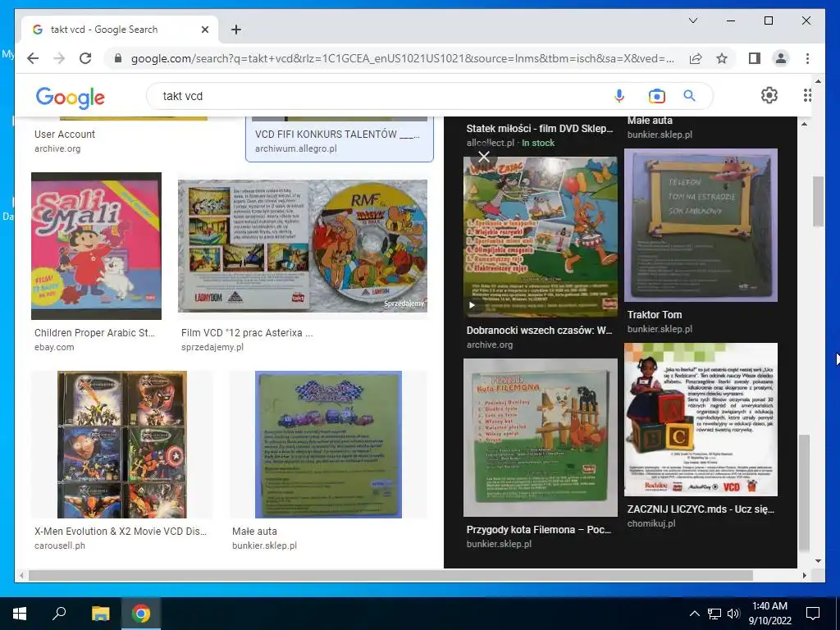Open the X-Men Evolution VCD image
Screen dimensions: 840x630
[x=122, y=445]
